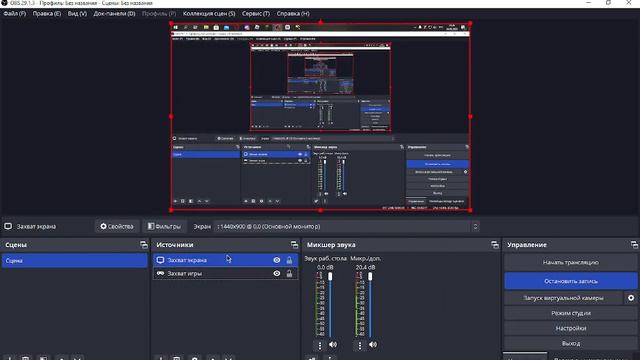Toggle lock on Захват экрана source
The width and height of the screenshot is (640, 360).
(289, 260)
